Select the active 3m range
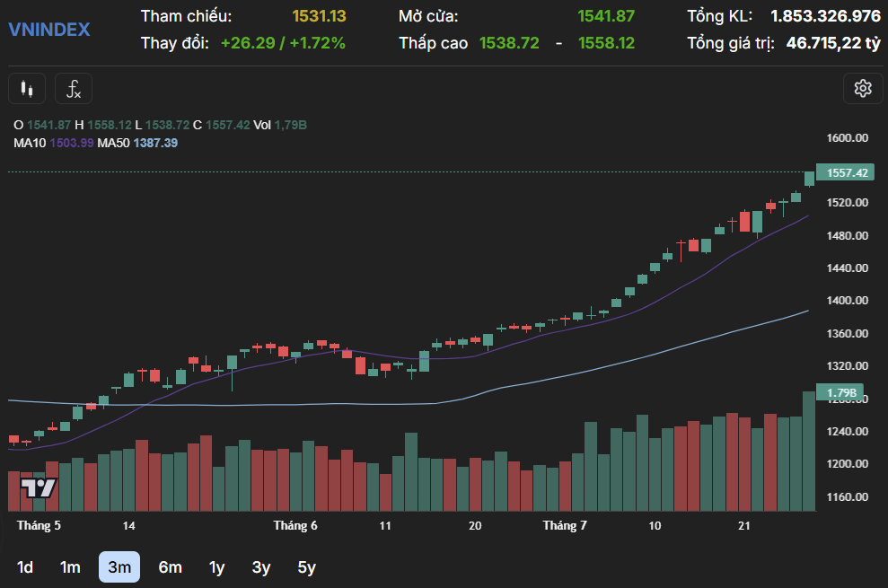The height and width of the screenshot is (588, 888). tap(119, 566)
